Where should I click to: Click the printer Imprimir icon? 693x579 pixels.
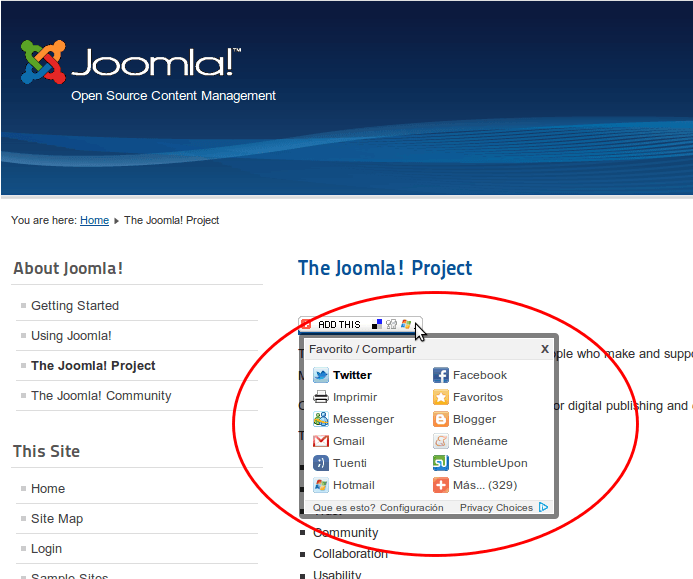(321, 397)
